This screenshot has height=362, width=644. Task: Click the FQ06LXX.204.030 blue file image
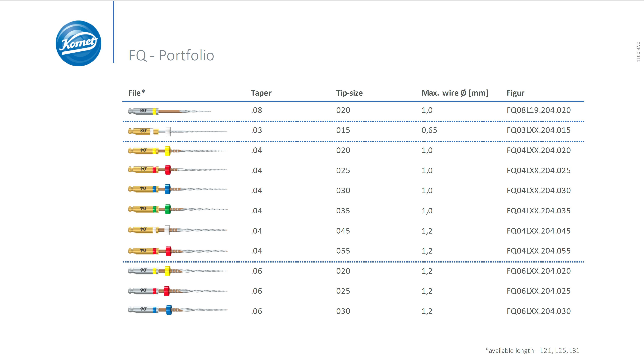[x=178, y=310]
